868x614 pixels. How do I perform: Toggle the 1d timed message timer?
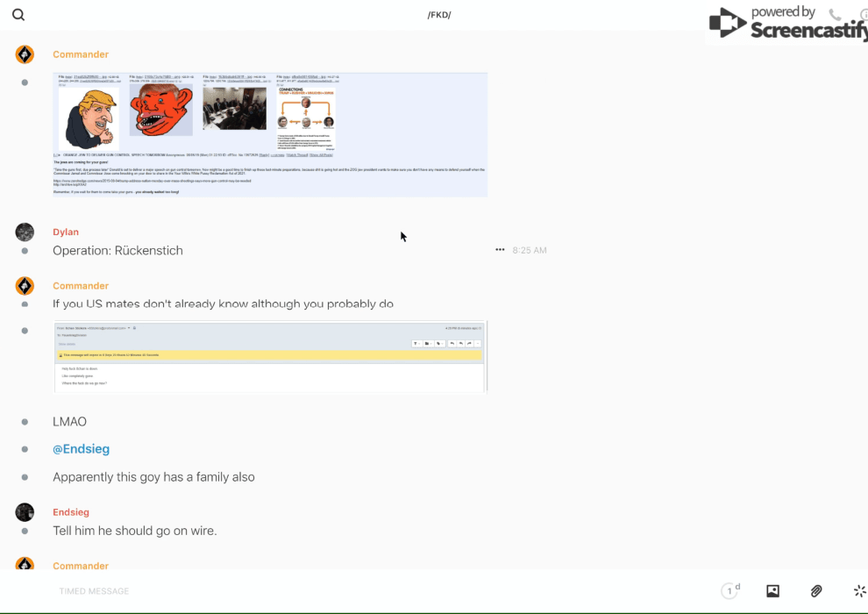coord(730,591)
